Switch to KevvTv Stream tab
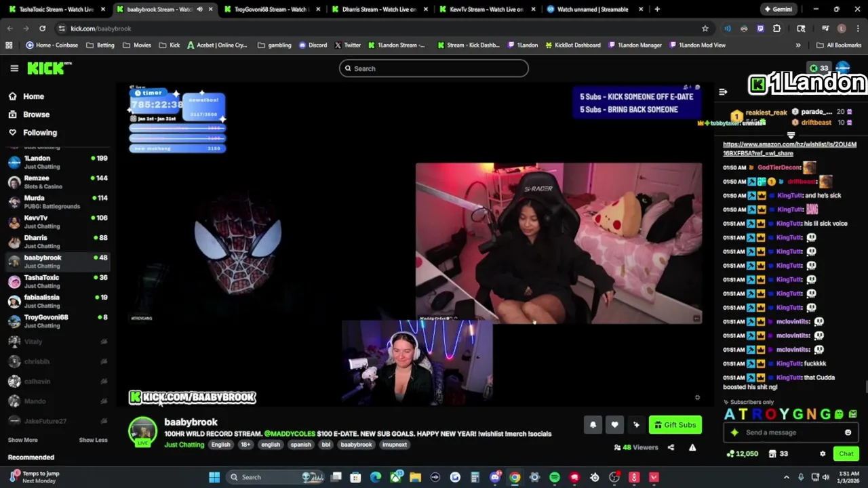Screen dimensions: 868x488 click(x=486, y=9)
